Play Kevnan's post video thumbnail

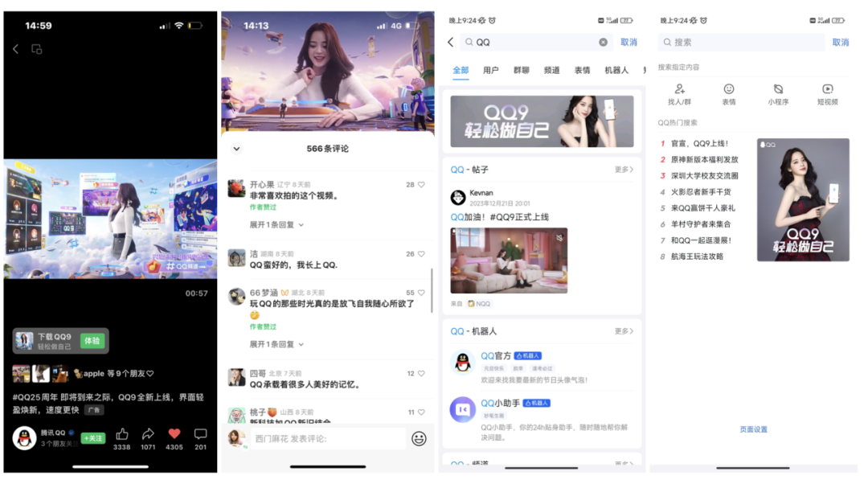[509, 260]
